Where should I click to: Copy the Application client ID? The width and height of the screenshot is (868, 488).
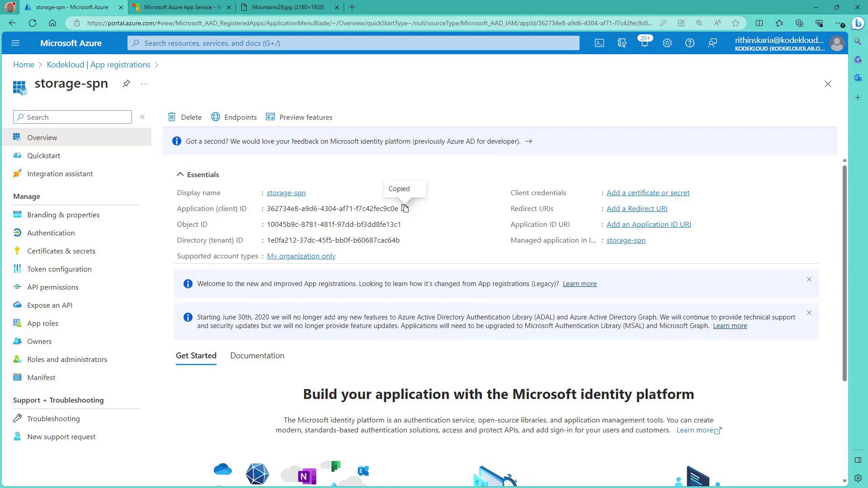click(405, 208)
